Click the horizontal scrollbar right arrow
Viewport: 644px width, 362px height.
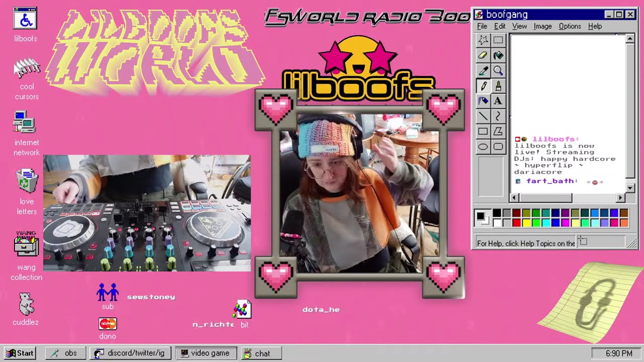click(x=621, y=198)
